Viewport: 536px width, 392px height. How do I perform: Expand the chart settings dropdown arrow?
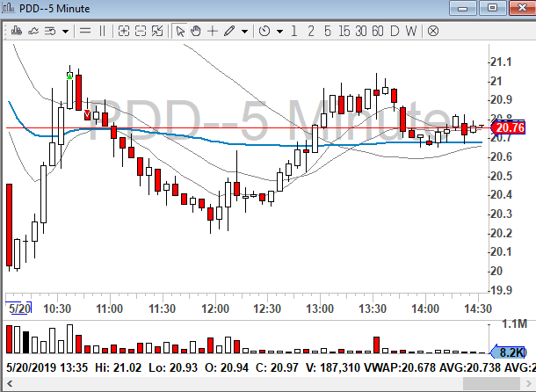[65, 32]
